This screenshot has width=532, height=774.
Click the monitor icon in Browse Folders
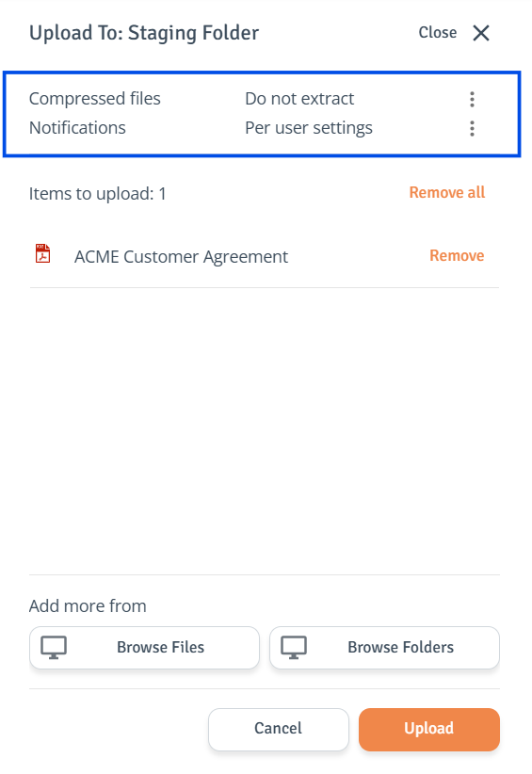coord(294,648)
